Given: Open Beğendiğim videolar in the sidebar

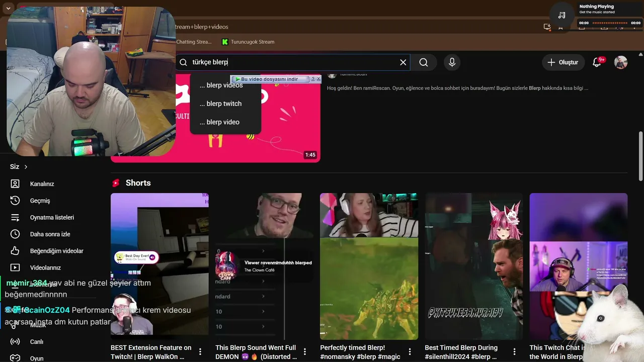Looking at the screenshot, I should pyautogui.click(x=56, y=251).
